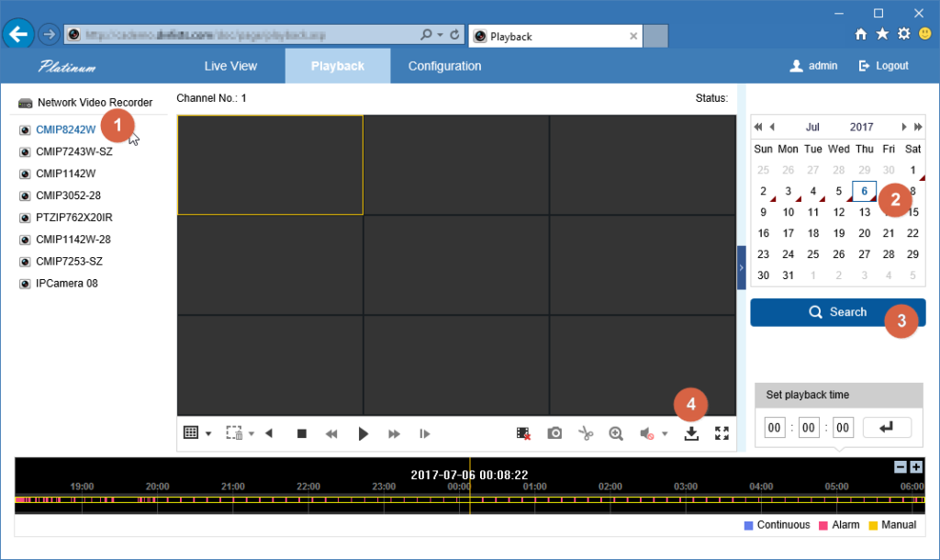Expand dropdown arrow beside region select icon
Viewport: 940px width, 560px height.
tap(252, 433)
